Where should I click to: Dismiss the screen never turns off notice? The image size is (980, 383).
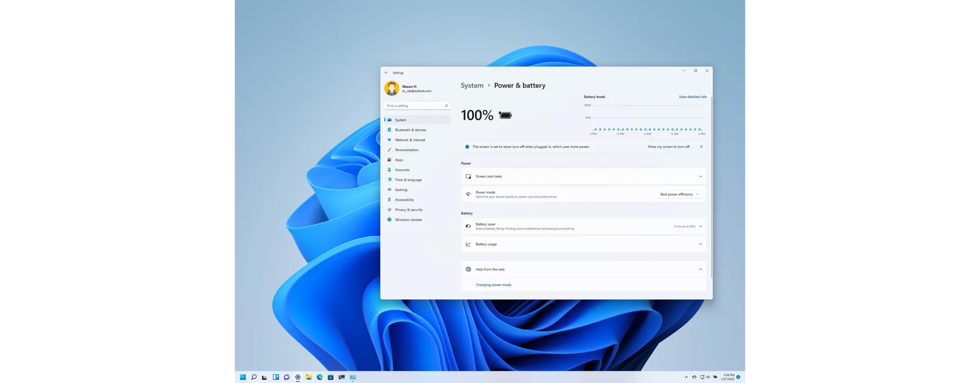701,147
